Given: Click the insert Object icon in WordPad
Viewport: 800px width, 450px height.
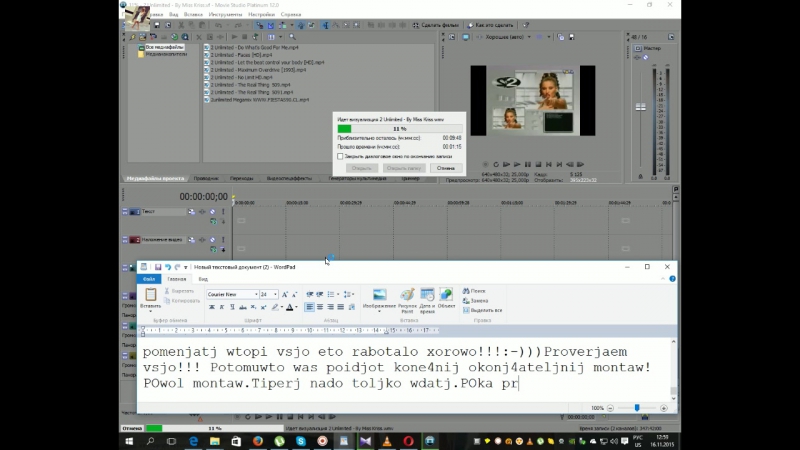Looking at the screenshot, I should click(x=446, y=297).
